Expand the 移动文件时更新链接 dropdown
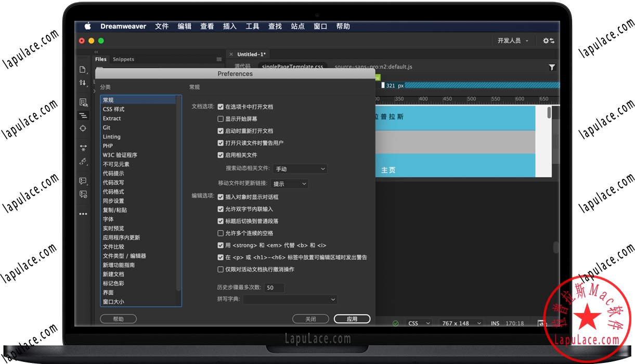Image resolution: width=635 pixels, height=364 pixels. [290, 184]
